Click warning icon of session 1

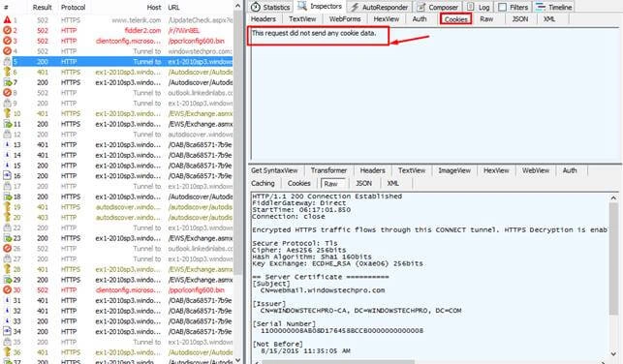coord(7,20)
